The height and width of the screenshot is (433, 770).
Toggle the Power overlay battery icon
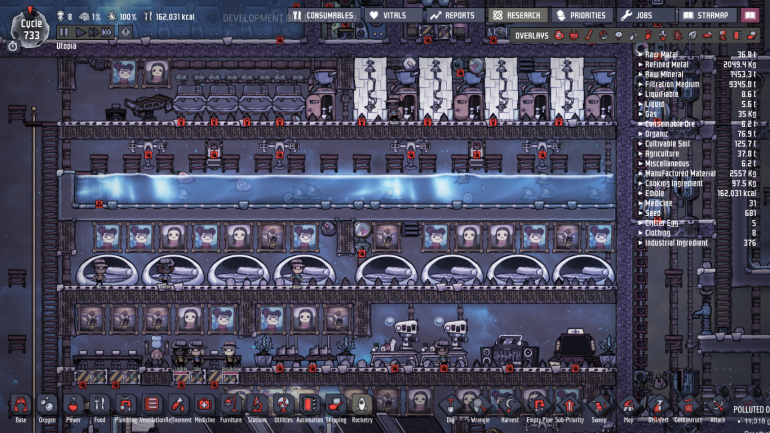pyautogui.click(x=574, y=35)
